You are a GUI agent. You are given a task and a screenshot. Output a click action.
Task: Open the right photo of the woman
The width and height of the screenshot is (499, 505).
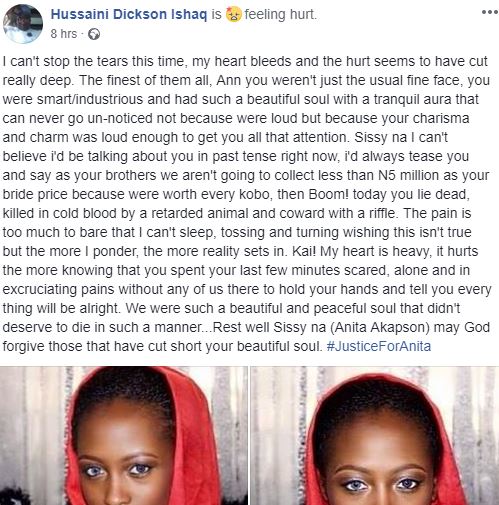(374, 436)
